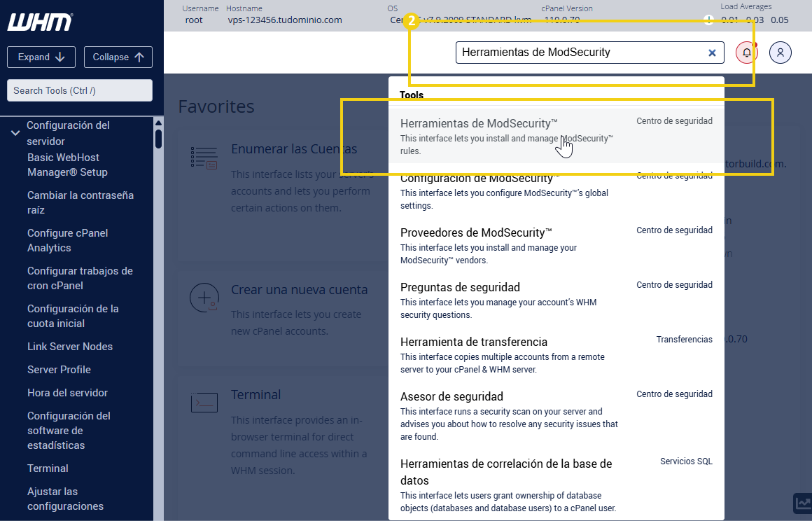
Task: Open Cambiar la contraseña raíz
Action: pos(80,202)
